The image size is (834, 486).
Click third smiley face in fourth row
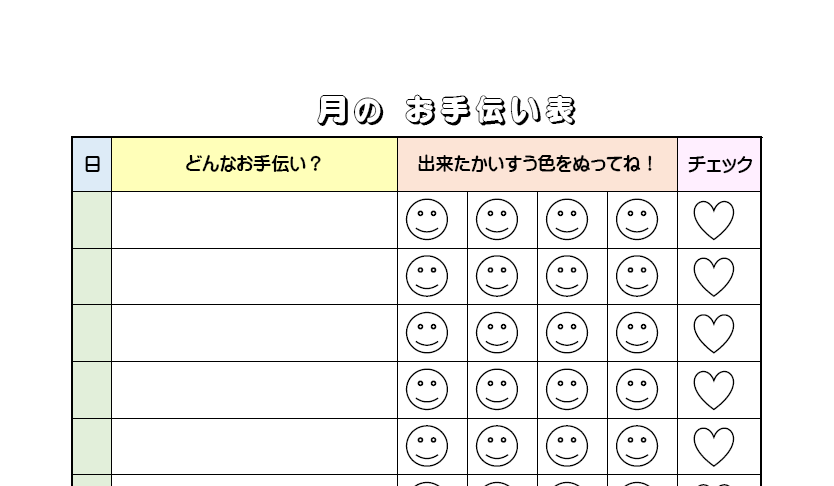coord(567,390)
